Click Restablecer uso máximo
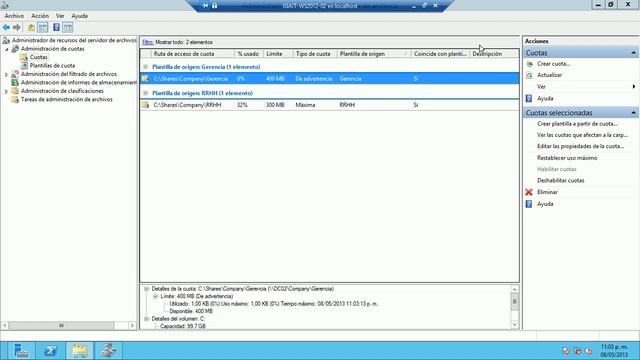640x360 pixels. [567, 158]
